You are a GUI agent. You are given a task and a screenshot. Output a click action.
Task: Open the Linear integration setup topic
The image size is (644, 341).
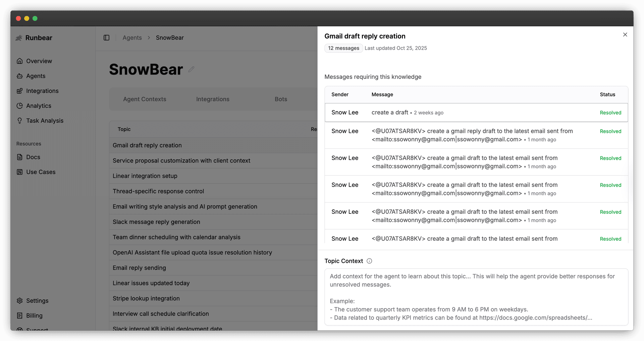pos(145,176)
